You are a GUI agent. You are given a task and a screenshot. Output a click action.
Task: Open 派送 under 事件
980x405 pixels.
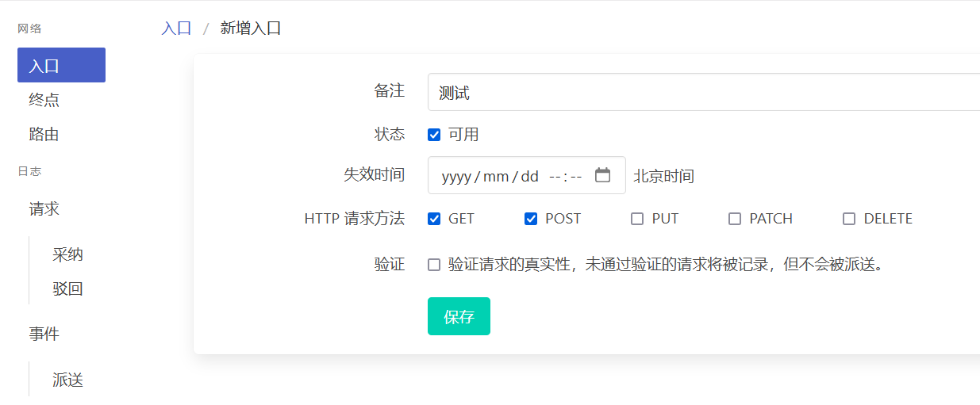[67, 380]
